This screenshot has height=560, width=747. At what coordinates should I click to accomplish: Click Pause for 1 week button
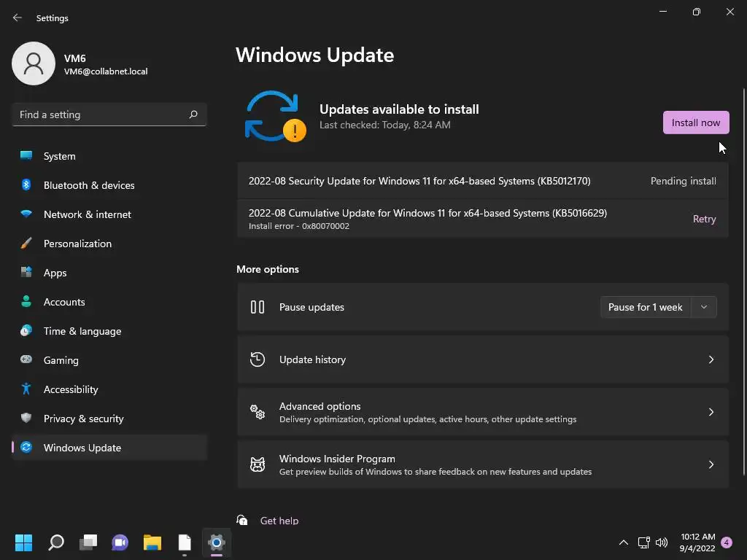coord(646,307)
